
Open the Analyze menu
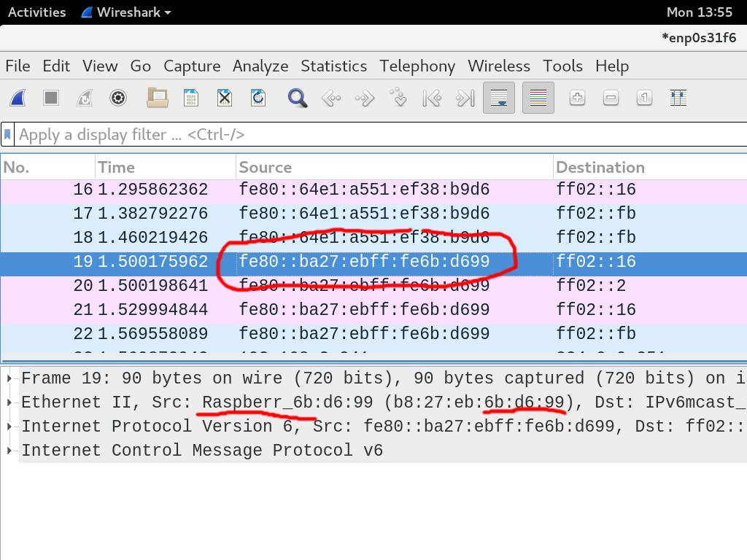pos(260,66)
